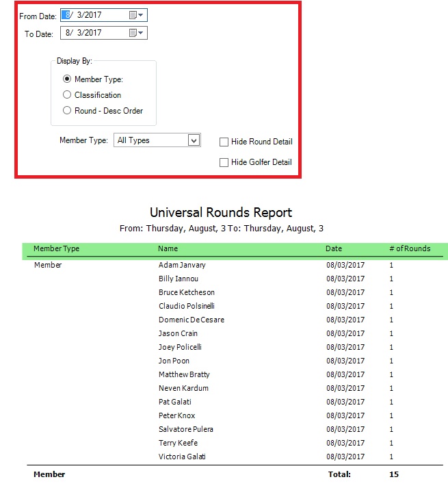Click the 'Member Type' column header

click(x=57, y=248)
